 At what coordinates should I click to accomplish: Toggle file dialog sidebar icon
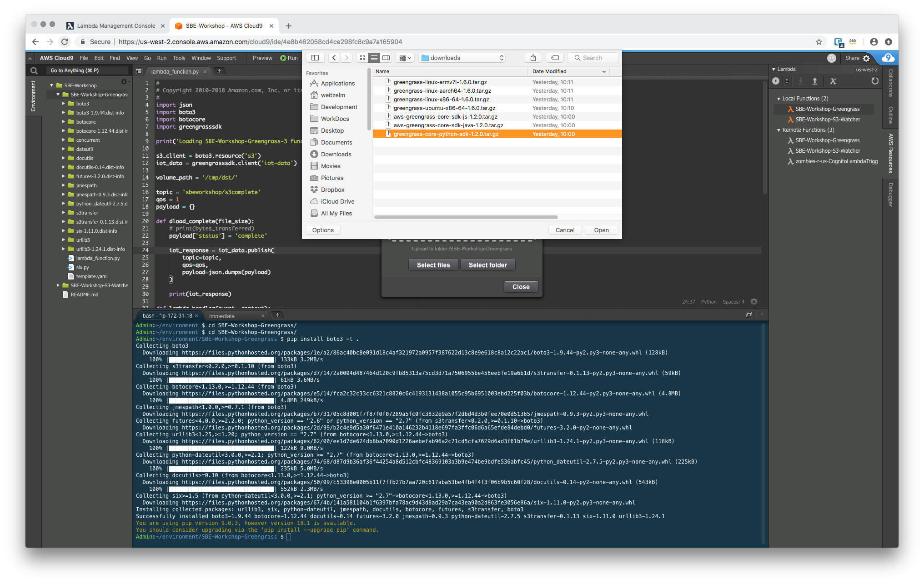315,58
